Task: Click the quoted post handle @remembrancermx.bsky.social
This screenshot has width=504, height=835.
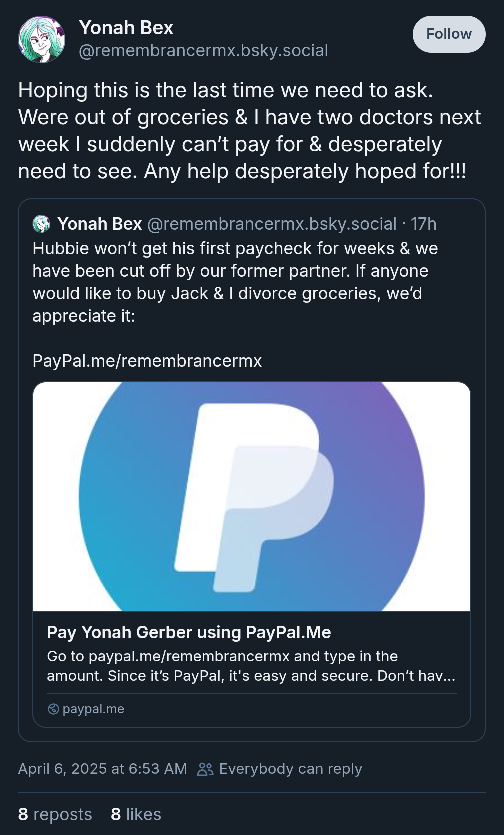Action: click(x=272, y=224)
